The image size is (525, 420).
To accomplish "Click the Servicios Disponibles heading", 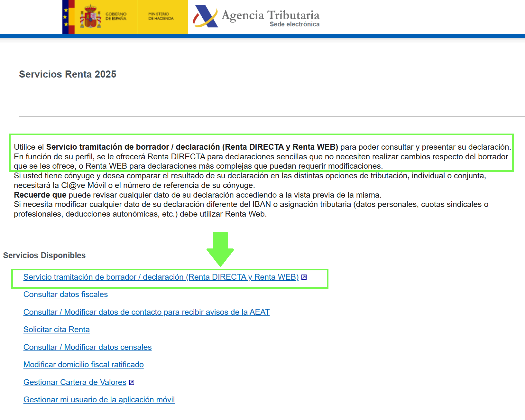I will [44, 256].
